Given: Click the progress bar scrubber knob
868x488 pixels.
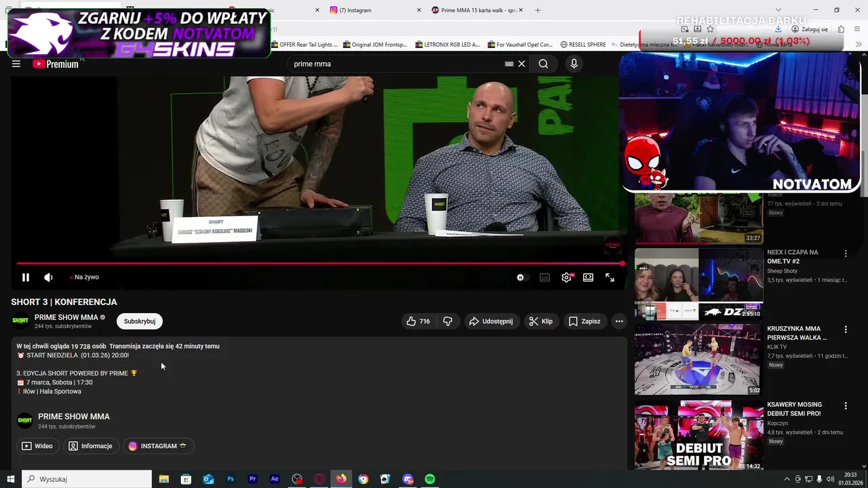Looking at the screenshot, I should (x=622, y=263).
